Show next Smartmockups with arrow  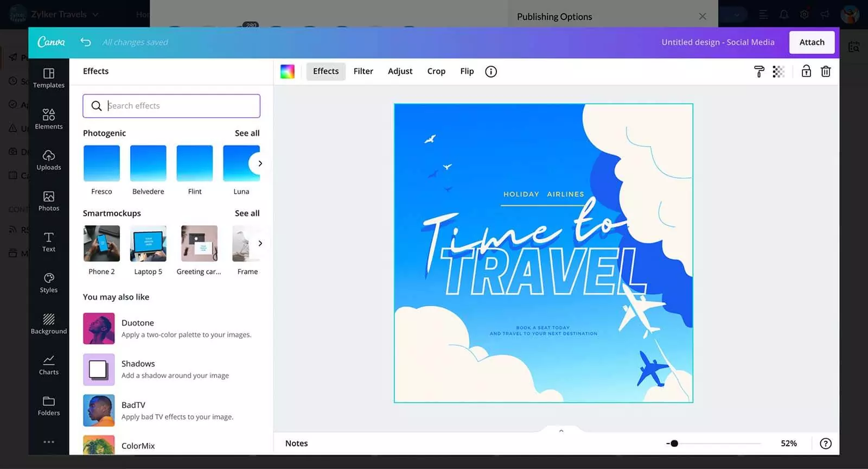[x=260, y=243]
